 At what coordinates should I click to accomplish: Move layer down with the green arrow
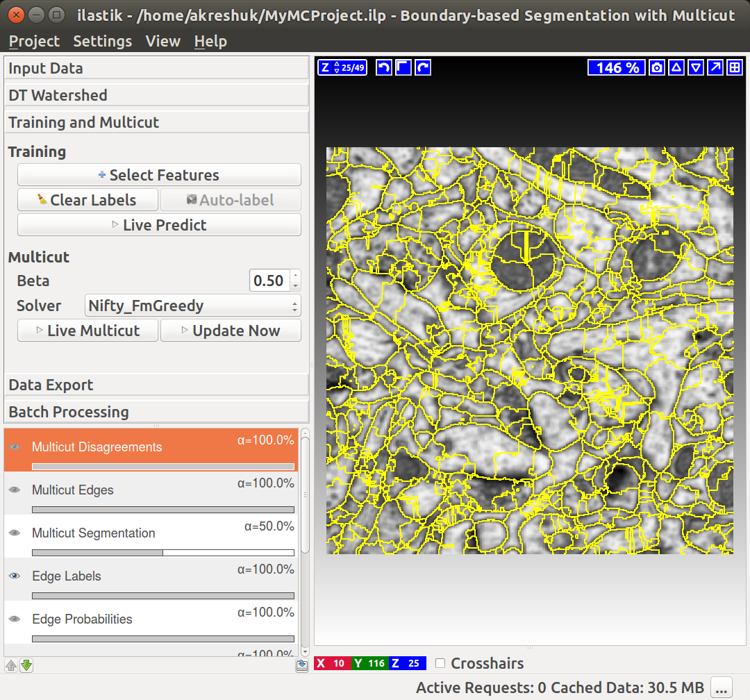click(26, 665)
